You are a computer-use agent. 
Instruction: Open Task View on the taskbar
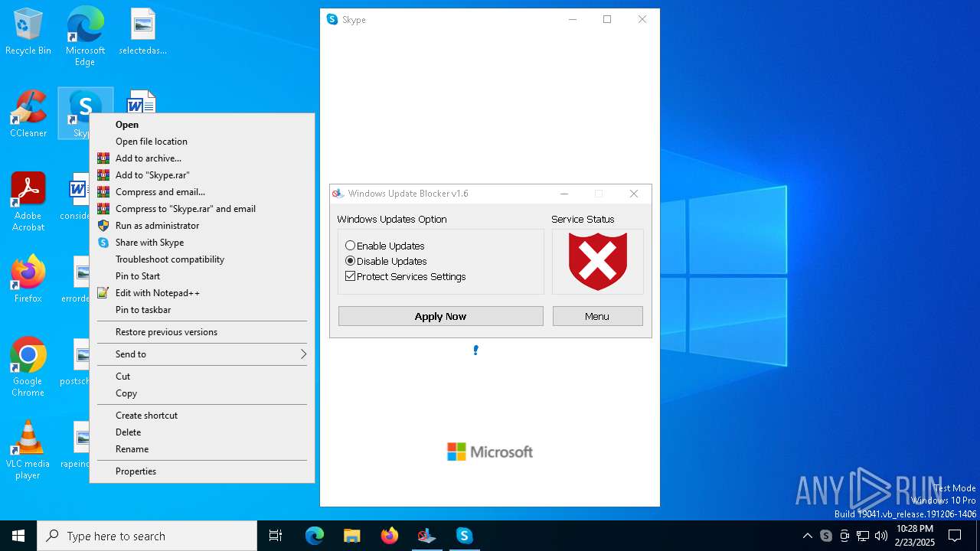click(x=276, y=536)
